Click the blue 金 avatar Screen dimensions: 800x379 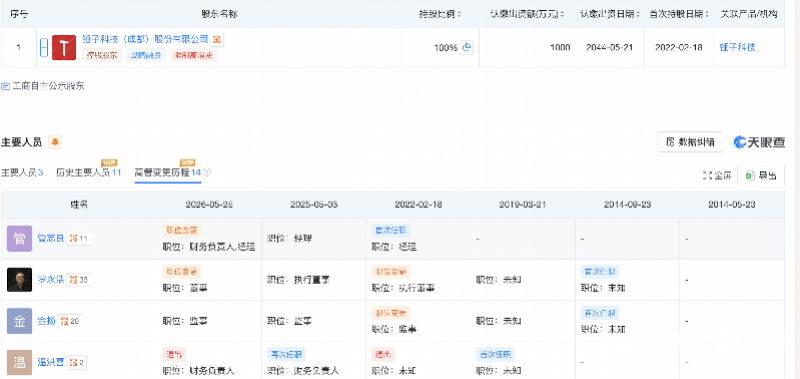pos(19,321)
